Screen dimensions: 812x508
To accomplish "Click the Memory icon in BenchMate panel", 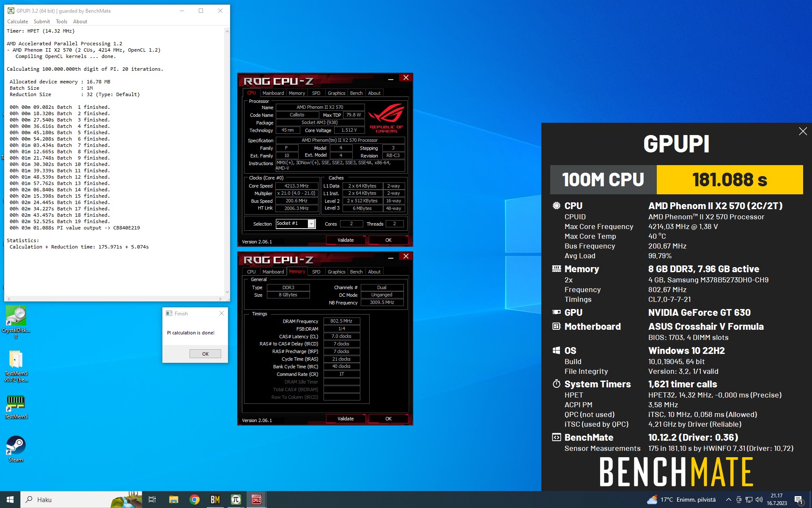I will 557,269.
